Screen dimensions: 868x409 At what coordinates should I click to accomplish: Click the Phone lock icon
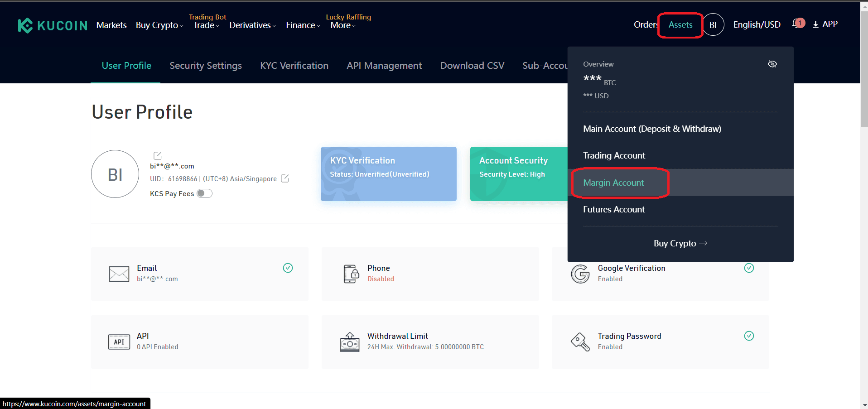pos(351,274)
